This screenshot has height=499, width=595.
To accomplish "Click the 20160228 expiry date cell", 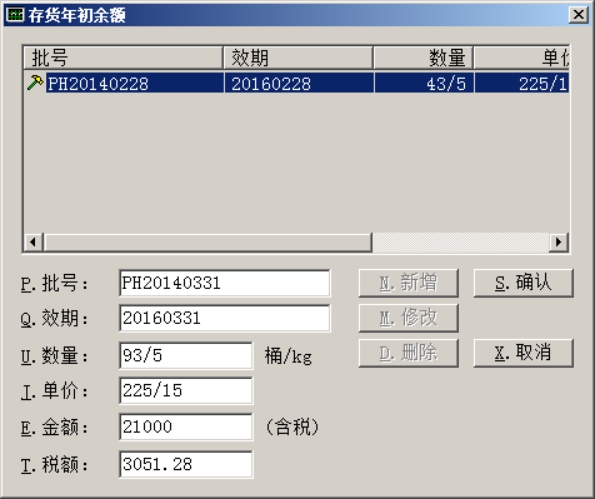I will coord(299,83).
